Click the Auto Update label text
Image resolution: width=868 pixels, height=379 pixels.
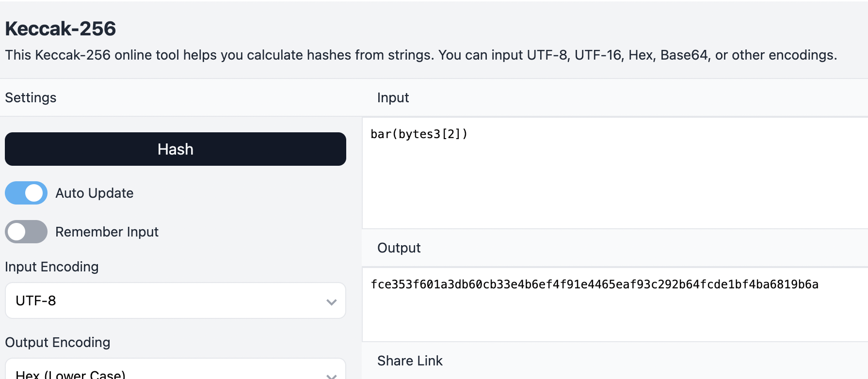95,193
